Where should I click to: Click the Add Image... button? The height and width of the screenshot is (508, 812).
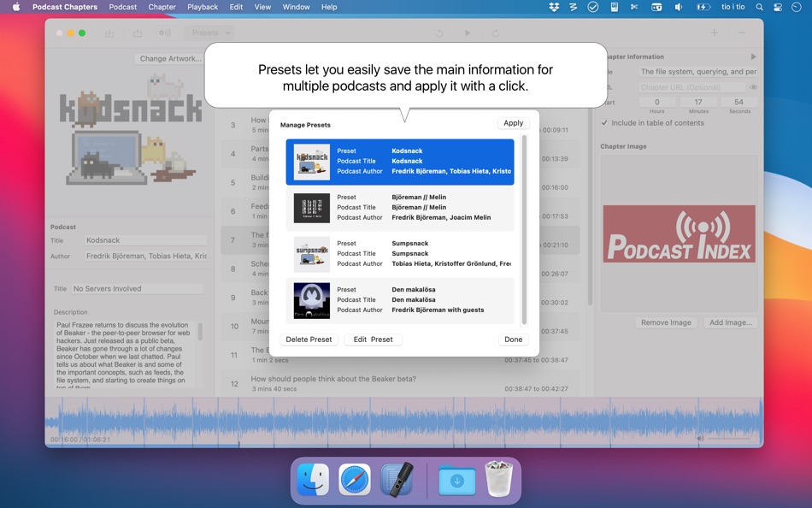click(730, 322)
